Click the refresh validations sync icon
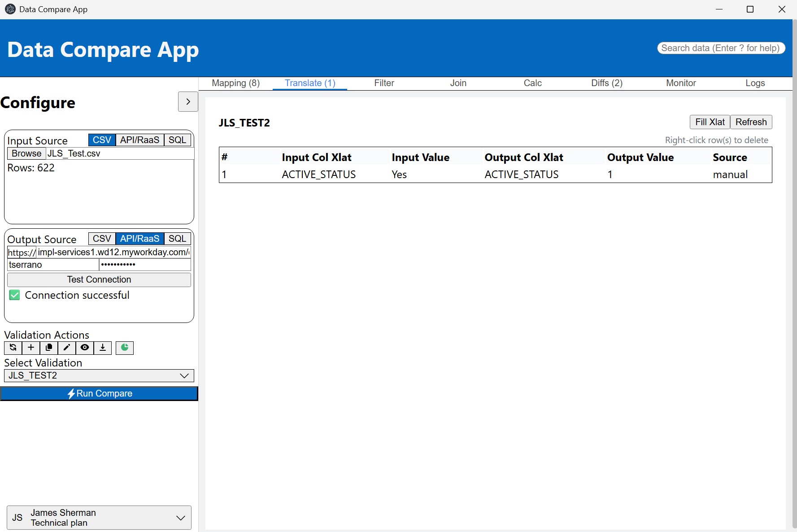The width and height of the screenshot is (797, 532). (x=13, y=348)
